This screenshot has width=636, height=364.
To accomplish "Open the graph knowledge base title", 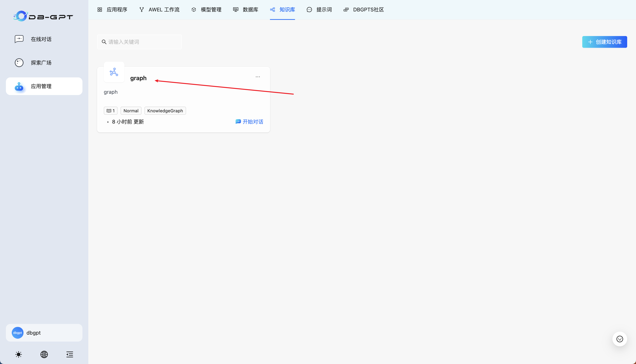I will point(138,78).
